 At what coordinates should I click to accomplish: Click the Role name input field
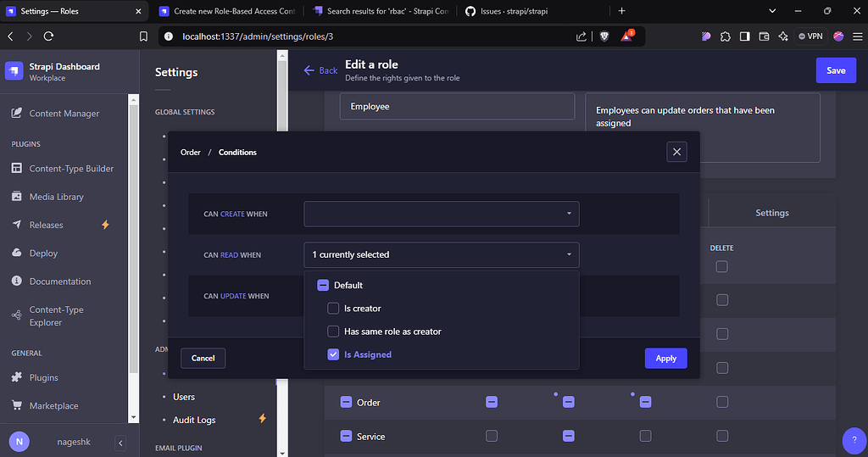(x=457, y=107)
